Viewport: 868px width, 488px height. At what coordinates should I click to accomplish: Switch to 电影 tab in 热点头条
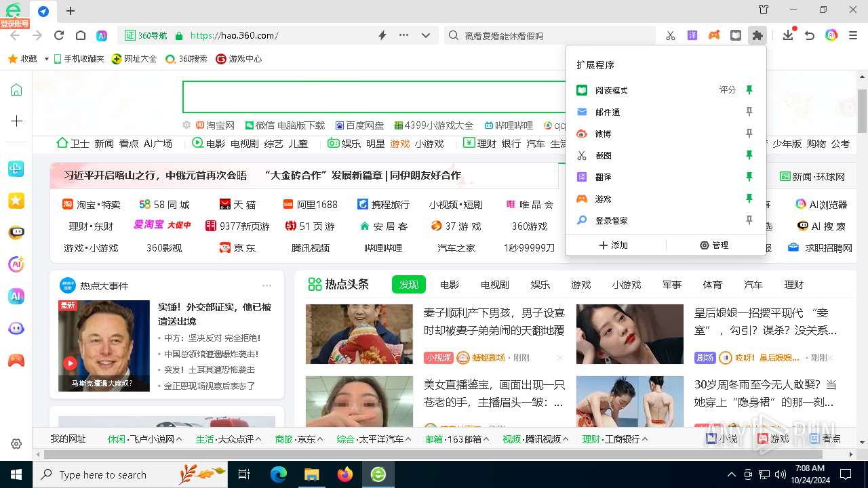click(x=450, y=285)
